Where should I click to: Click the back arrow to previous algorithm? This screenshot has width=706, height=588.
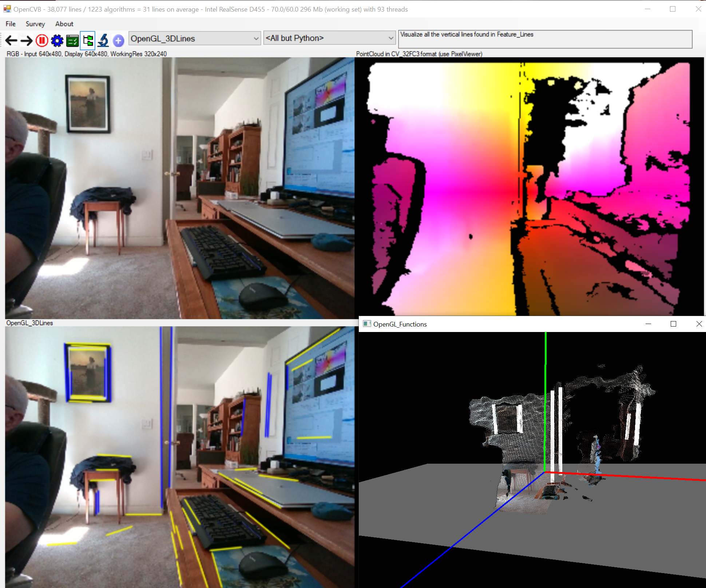(11, 40)
